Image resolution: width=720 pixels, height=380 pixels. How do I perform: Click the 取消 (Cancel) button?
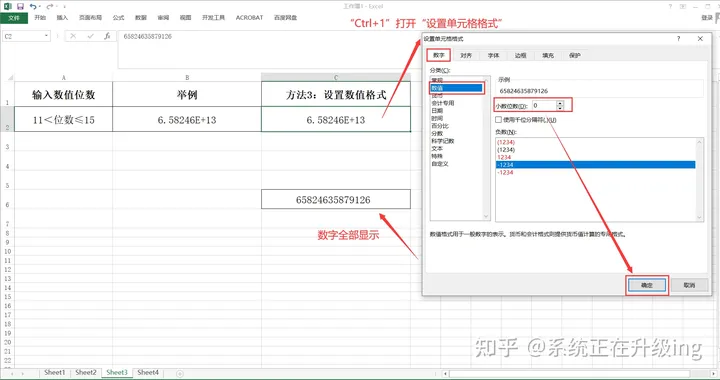click(x=689, y=285)
